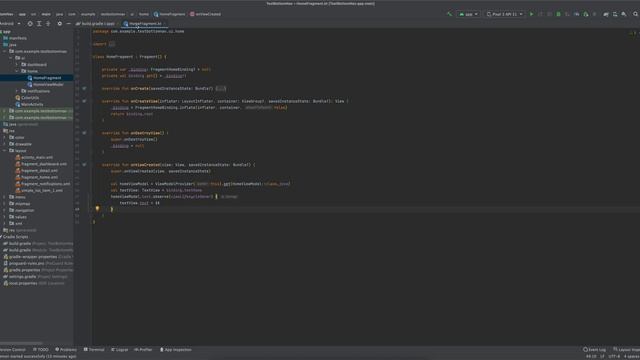Viewport: 640px width, 360px height.
Task: Expand the folded import block
Action: pos(112,44)
